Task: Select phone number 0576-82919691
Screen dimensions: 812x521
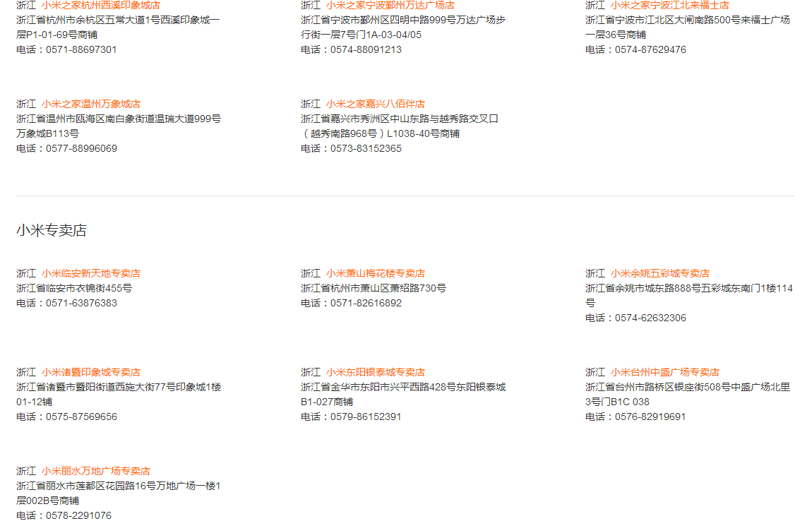Action: pos(650,417)
